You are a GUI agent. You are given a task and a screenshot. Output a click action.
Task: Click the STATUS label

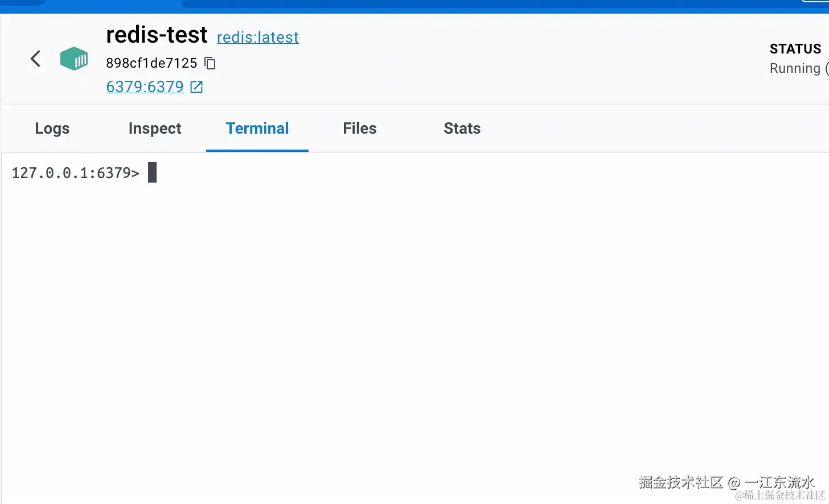[x=795, y=49]
